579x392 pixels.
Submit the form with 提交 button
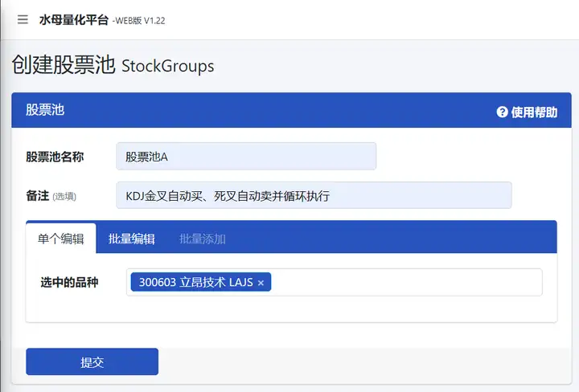click(x=92, y=361)
